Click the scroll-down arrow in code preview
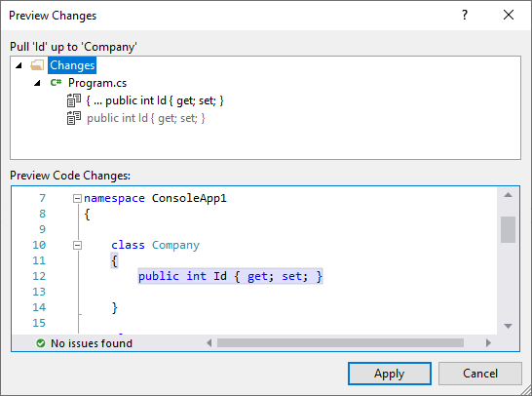Screen dimensions: 532x396 point(508,326)
